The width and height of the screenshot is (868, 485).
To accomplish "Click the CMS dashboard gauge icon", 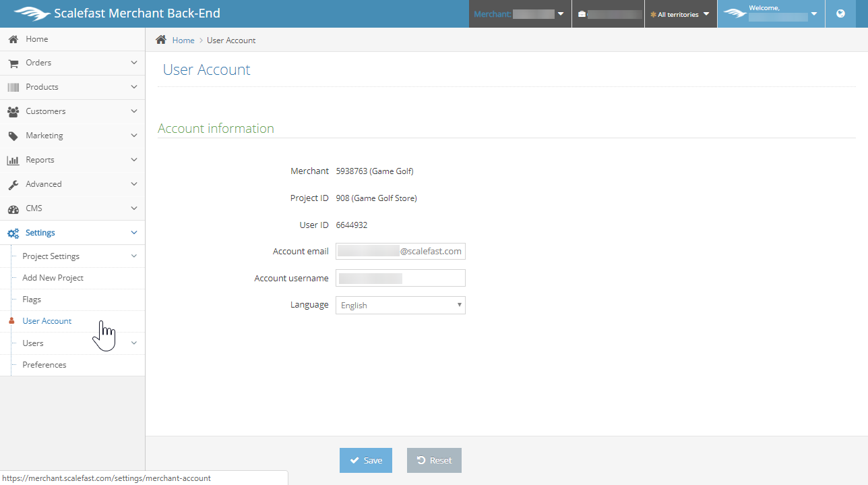I will (x=13, y=208).
